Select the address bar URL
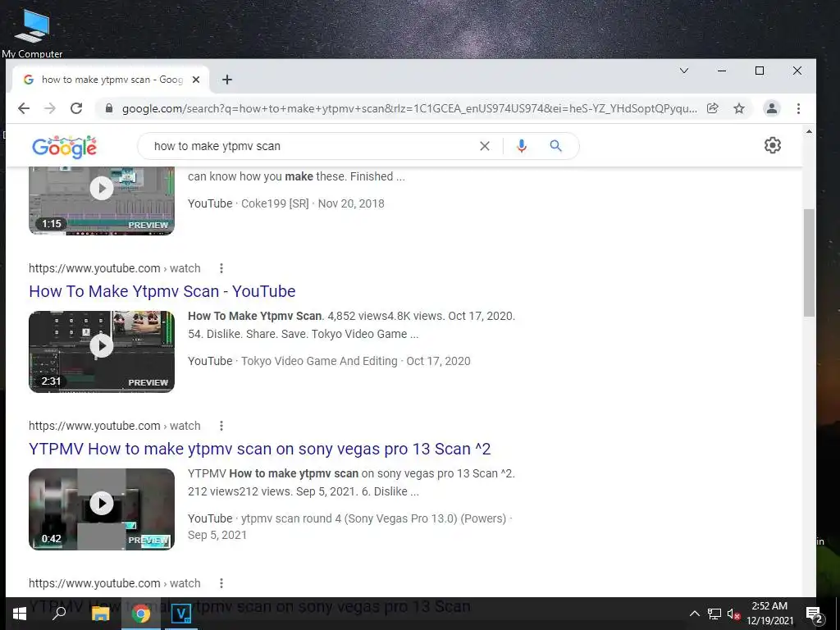Viewport: 840px width, 630px height. (409, 109)
